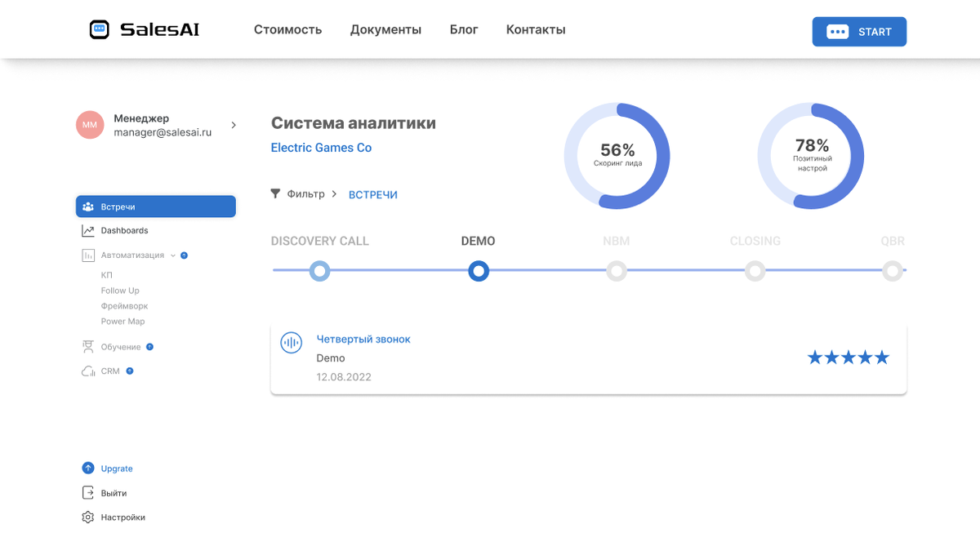The height and width of the screenshot is (537, 980).
Task: Click the DEMO stage label
Action: click(479, 242)
